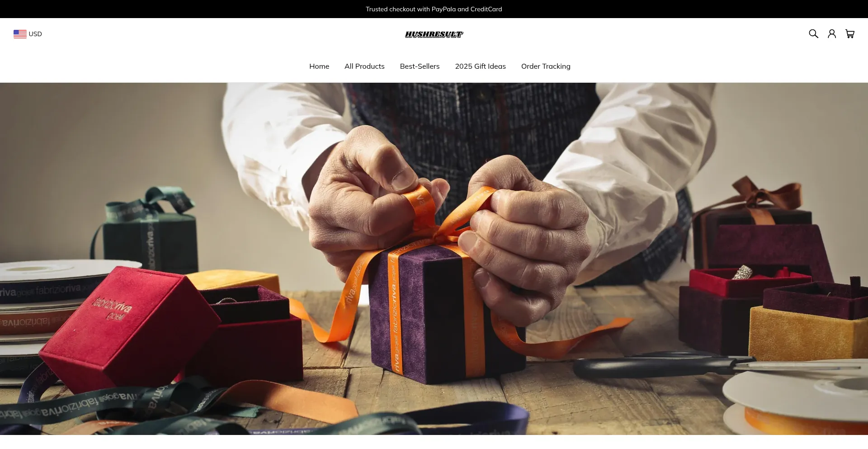Click the US flag icon
The width and height of the screenshot is (868, 449).
pos(20,34)
